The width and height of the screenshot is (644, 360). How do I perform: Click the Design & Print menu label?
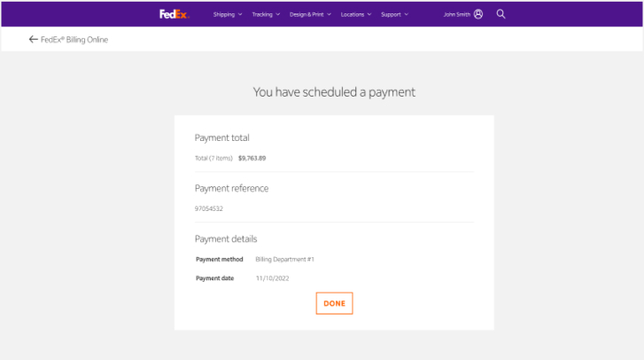pyautogui.click(x=306, y=14)
